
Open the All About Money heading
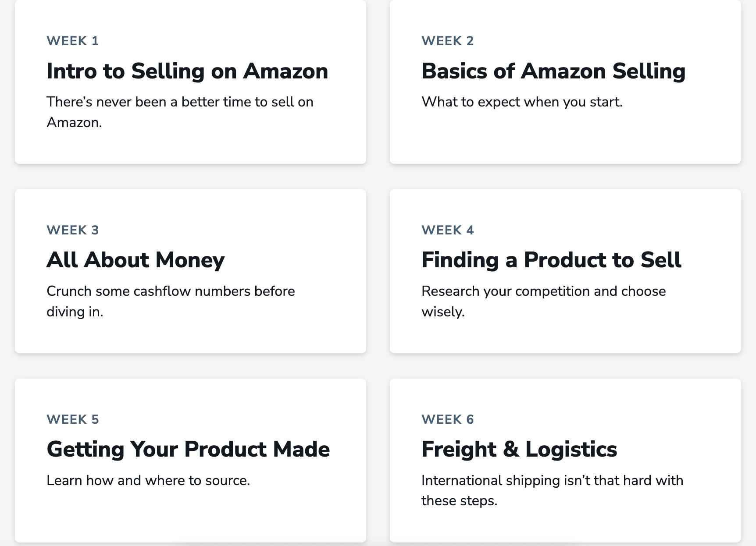(x=136, y=260)
